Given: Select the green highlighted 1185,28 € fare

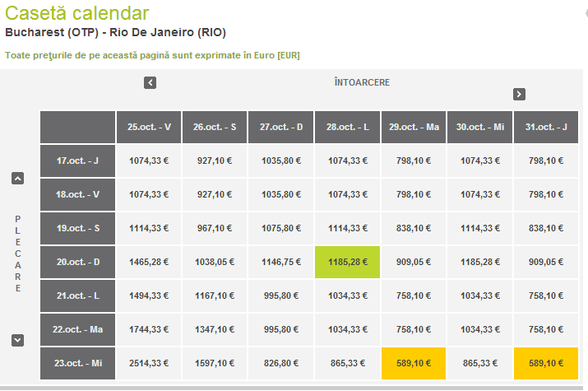Looking at the screenshot, I should pyautogui.click(x=347, y=262).
